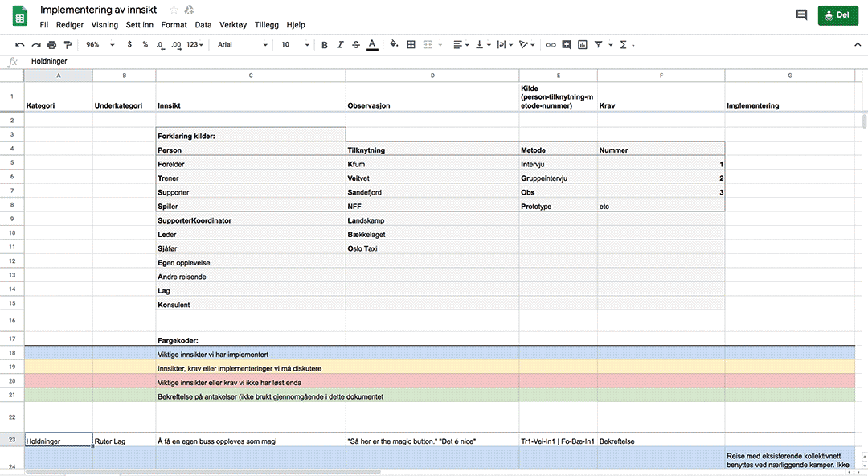Open the cell borders menu
The image size is (868, 476).
click(x=411, y=45)
